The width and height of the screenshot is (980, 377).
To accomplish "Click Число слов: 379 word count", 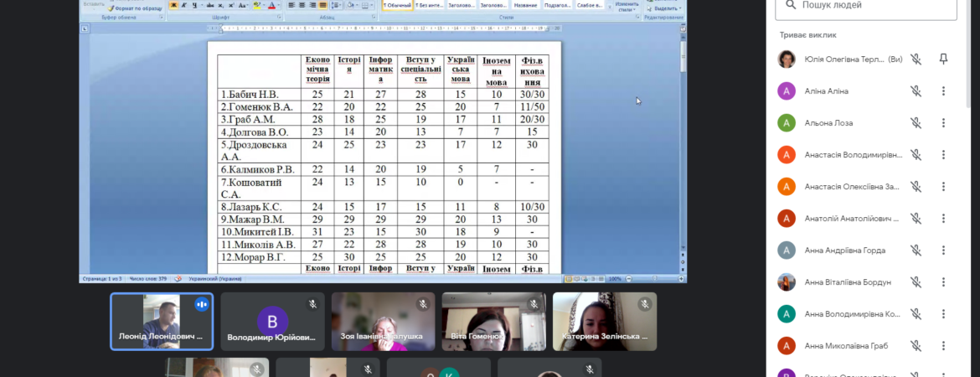I will [149, 279].
